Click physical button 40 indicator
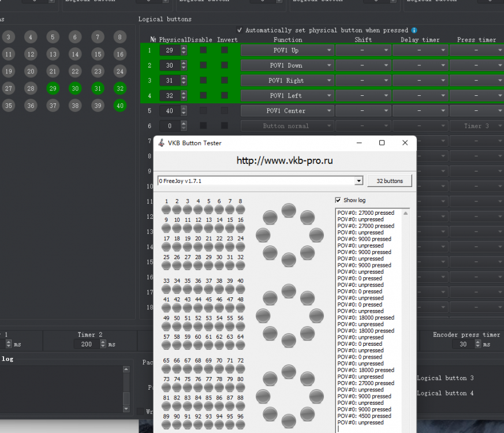The width and height of the screenshot is (504, 433). click(120, 106)
